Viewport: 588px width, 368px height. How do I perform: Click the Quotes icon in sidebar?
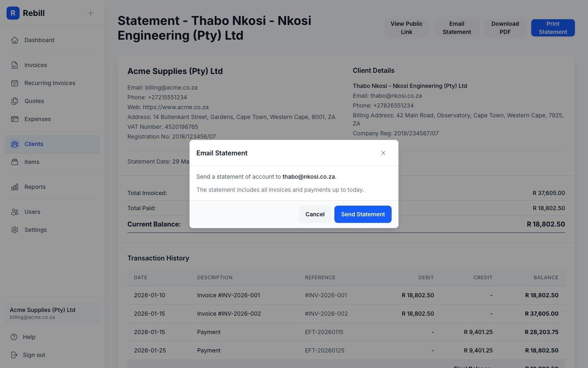tap(15, 101)
